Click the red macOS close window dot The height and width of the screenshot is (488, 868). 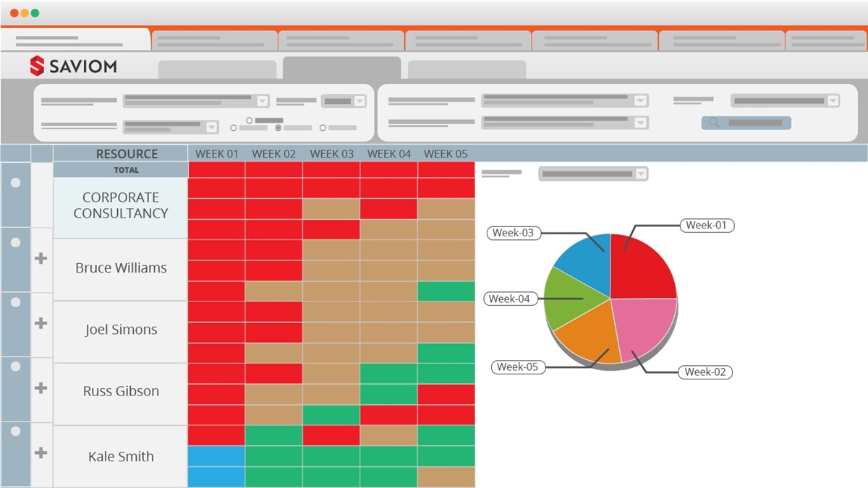(x=14, y=13)
